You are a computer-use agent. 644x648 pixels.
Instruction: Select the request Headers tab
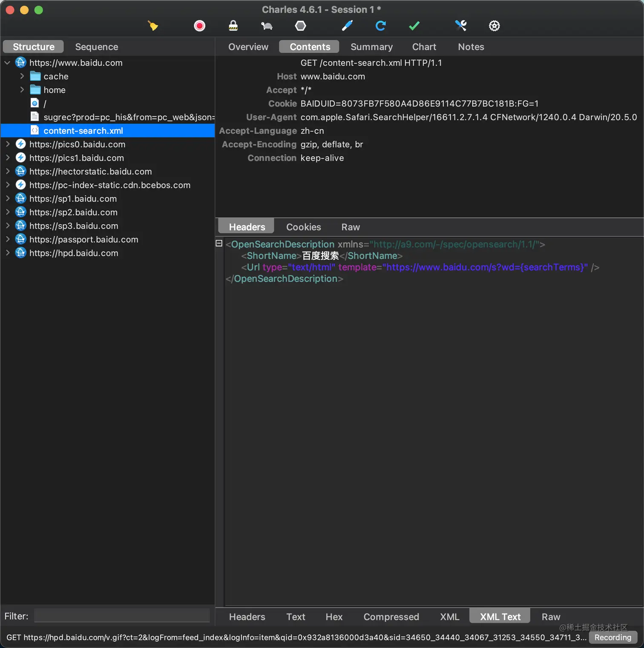pyautogui.click(x=247, y=227)
